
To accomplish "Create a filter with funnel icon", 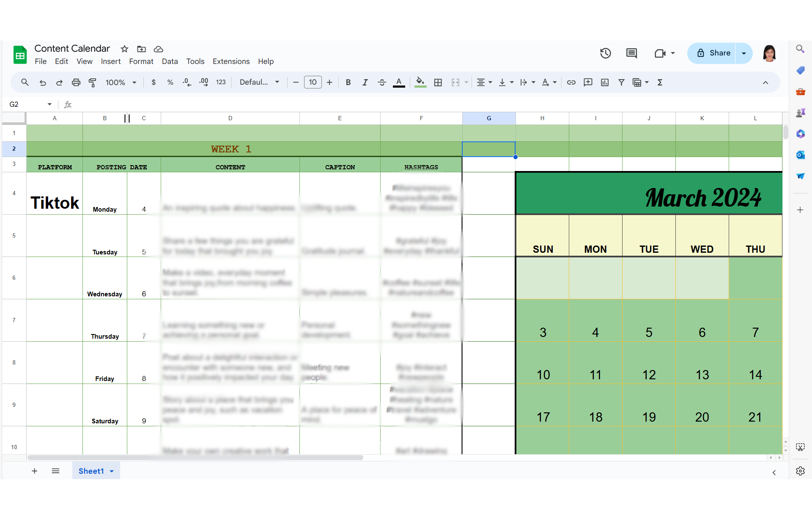I will pos(621,83).
